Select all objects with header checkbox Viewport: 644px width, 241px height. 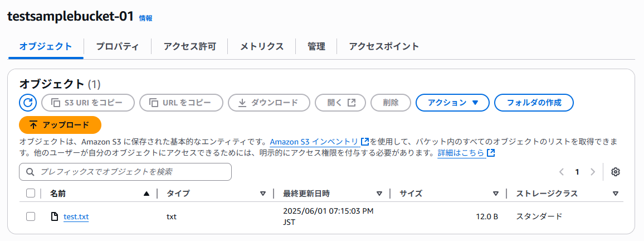(31, 193)
